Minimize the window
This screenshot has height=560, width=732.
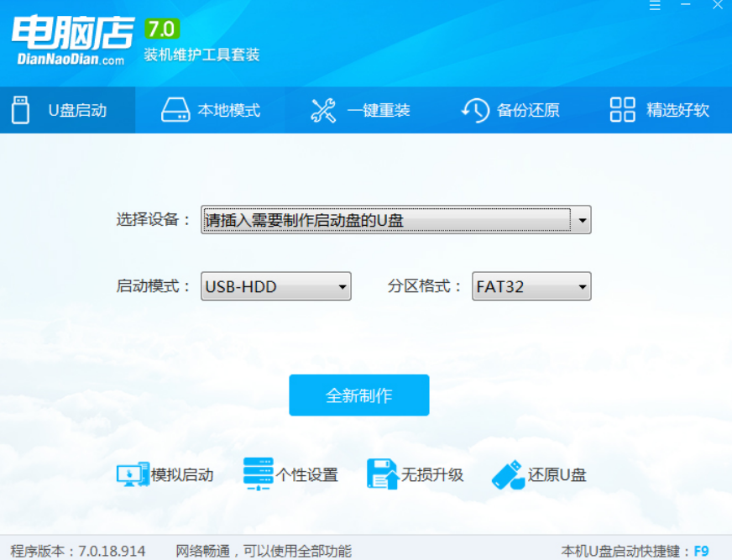685,5
